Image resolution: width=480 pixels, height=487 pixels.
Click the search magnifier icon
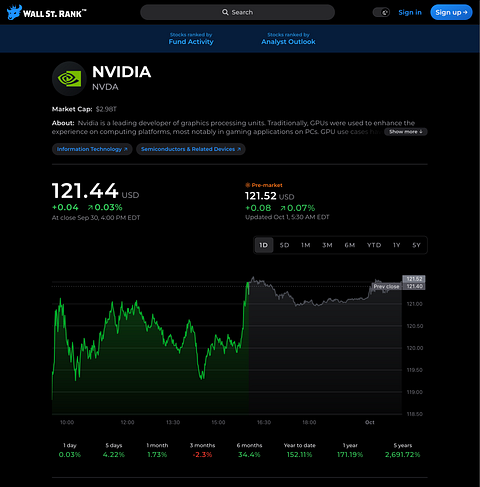click(225, 12)
